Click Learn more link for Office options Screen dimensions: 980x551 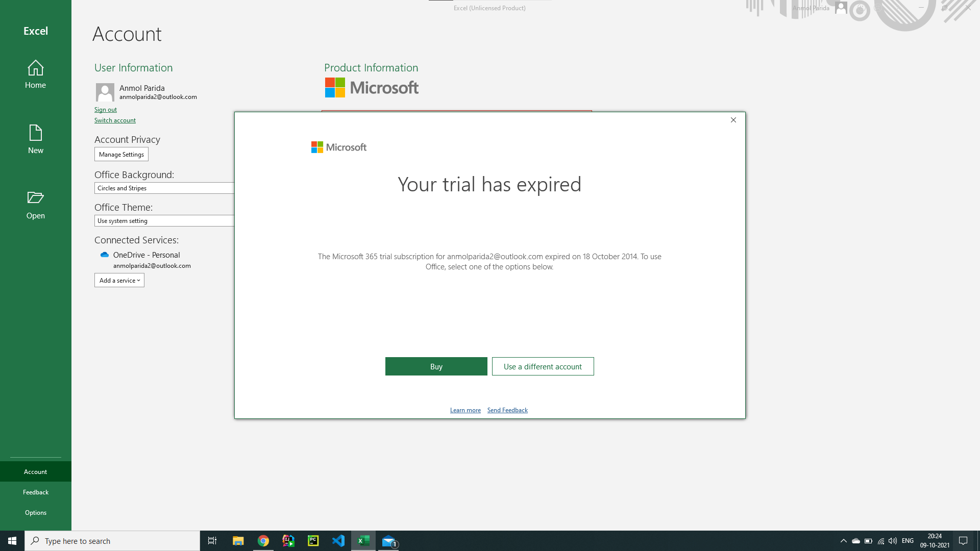[x=465, y=410]
